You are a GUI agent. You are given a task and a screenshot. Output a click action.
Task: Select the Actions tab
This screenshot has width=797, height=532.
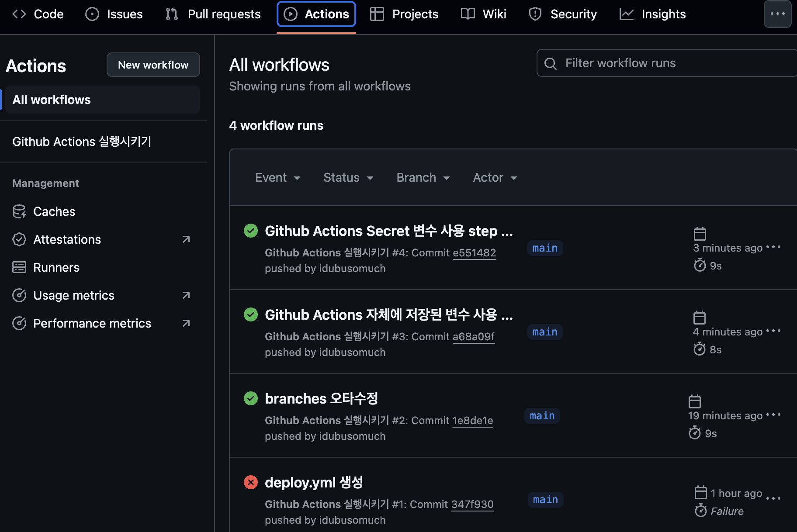coord(316,14)
